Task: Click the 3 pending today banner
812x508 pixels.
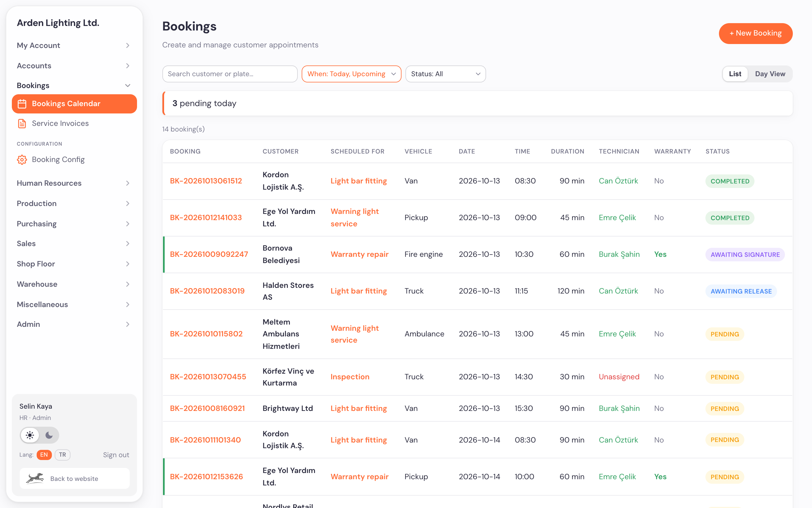Action: 477,104
